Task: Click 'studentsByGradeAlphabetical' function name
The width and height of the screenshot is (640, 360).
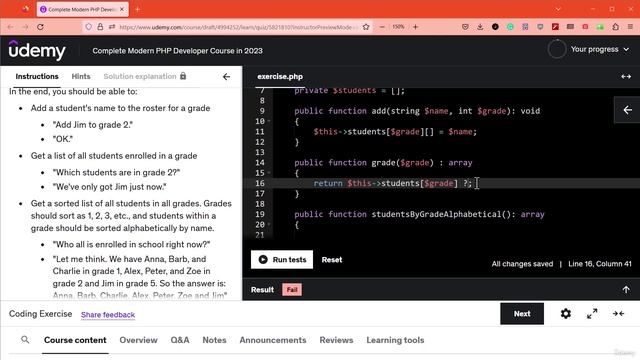Action: 436,214
